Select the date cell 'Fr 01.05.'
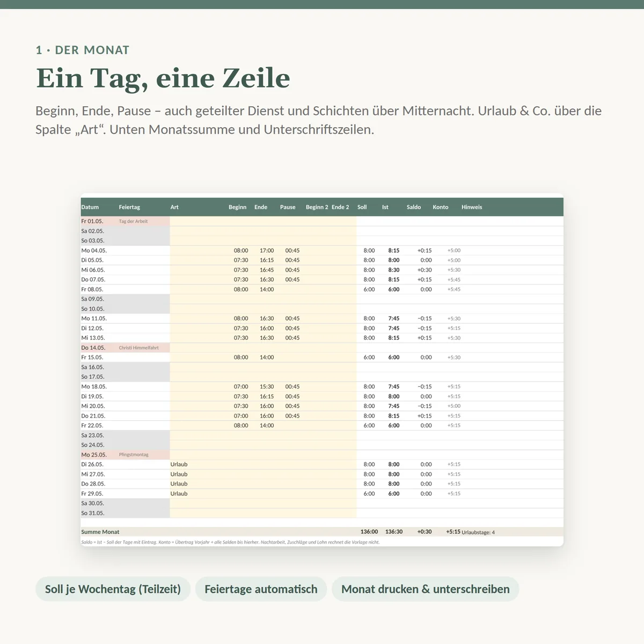This screenshot has height=644, width=644. 92,221
